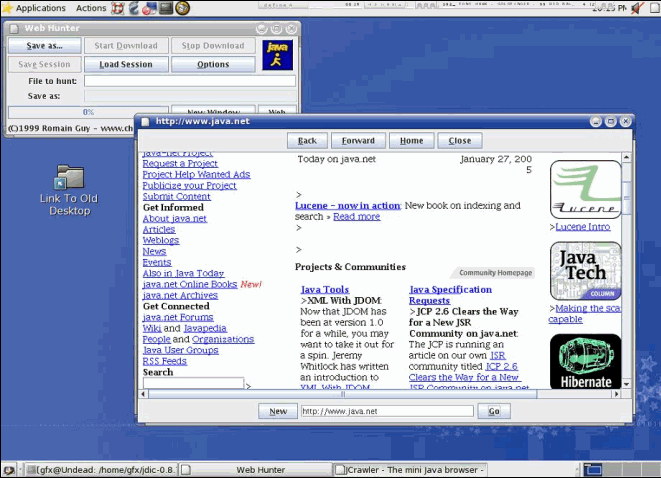Open the java.net Forums link
The height and width of the screenshot is (478, 661).
[178, 317]
